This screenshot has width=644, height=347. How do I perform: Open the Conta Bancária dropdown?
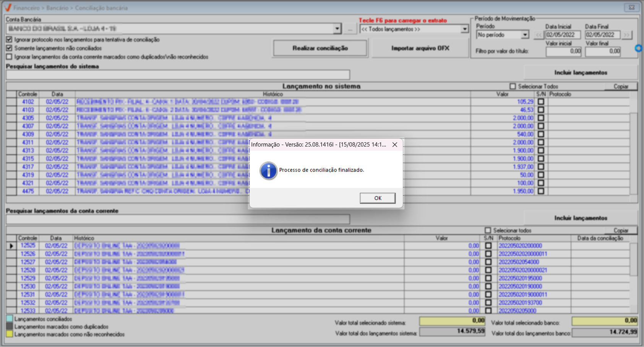(x=337, y=29)
